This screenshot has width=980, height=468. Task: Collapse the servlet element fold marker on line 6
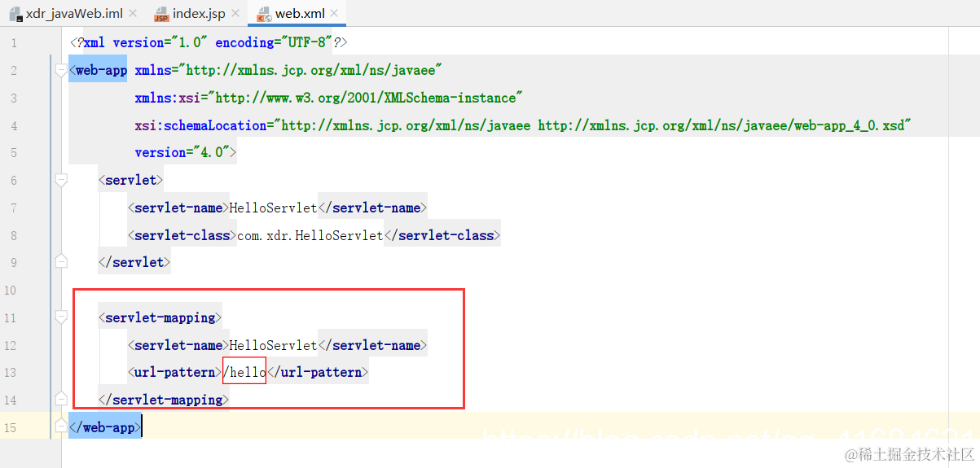(60, 180)
